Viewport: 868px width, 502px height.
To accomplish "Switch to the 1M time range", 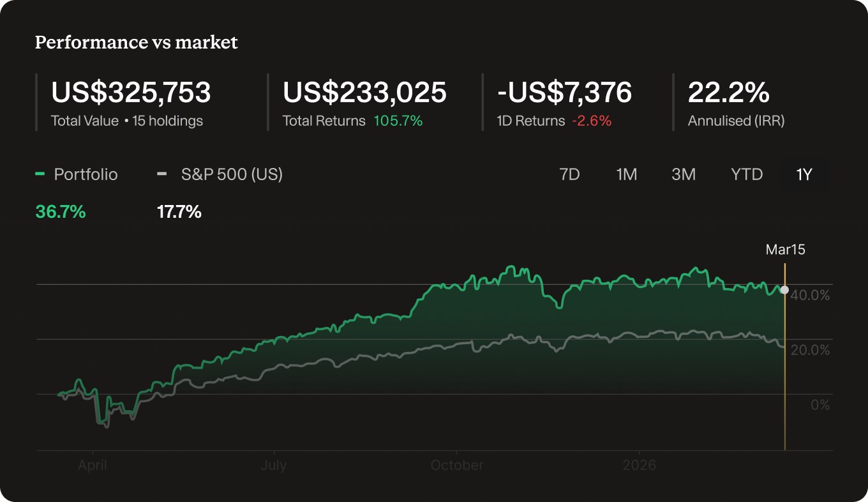I will click(x=627, y=174).
